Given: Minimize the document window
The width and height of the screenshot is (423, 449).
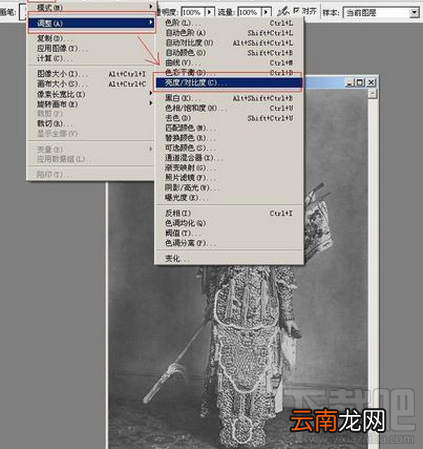Looking at the screenshot, I should click(349, 82).
